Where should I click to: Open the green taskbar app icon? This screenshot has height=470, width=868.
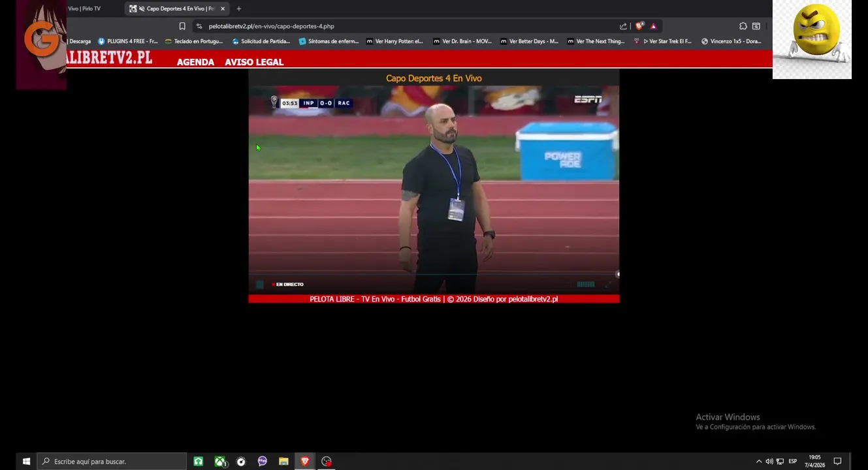[x=198, y=462]
